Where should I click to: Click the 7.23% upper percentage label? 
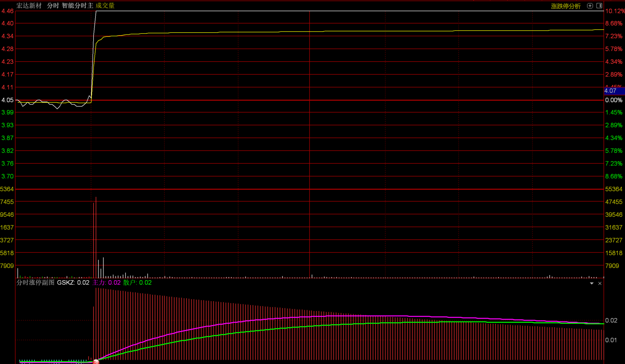[x=614, y=36]
